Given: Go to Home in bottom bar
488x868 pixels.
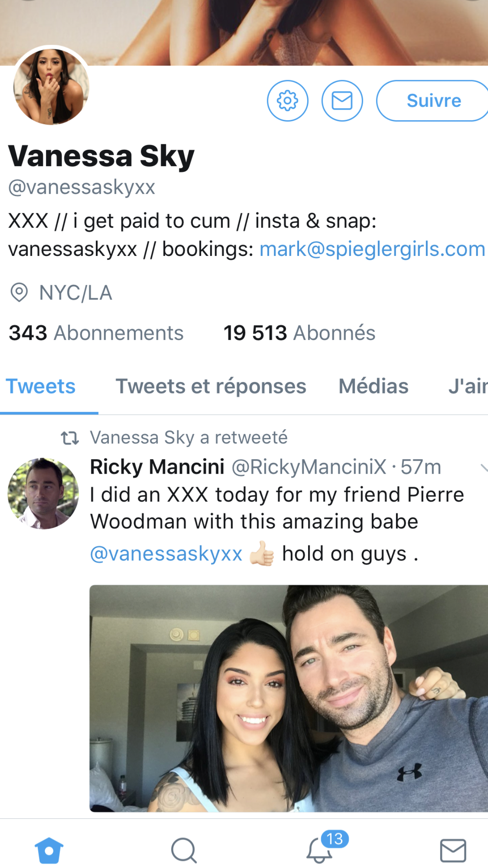Looking at the screenshot, I should click(49, 851).
